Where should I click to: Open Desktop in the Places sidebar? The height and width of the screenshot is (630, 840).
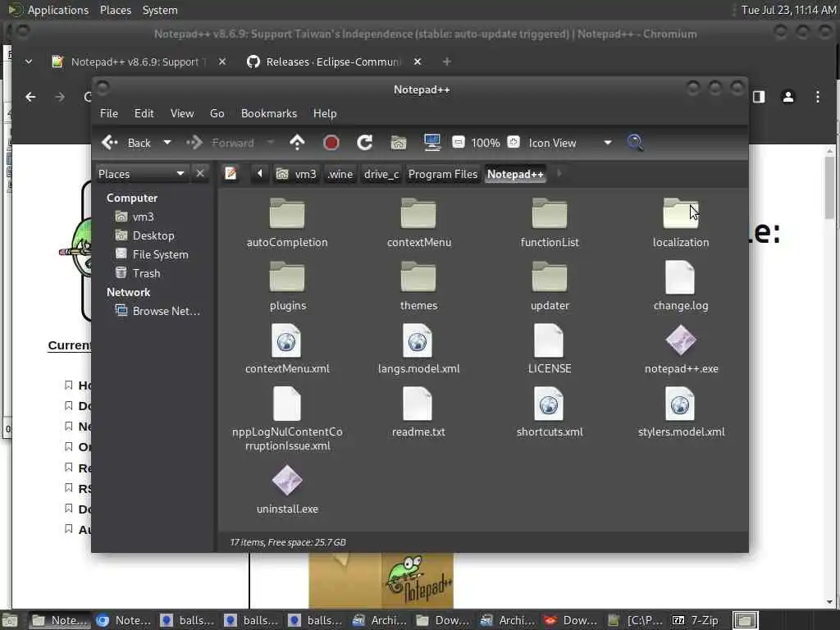[x=153, y=235]
